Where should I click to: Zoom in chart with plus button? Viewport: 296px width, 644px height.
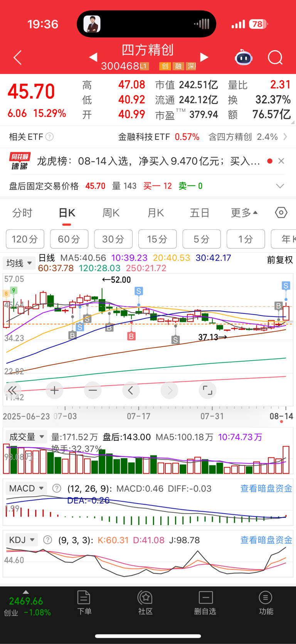point(55,391)
